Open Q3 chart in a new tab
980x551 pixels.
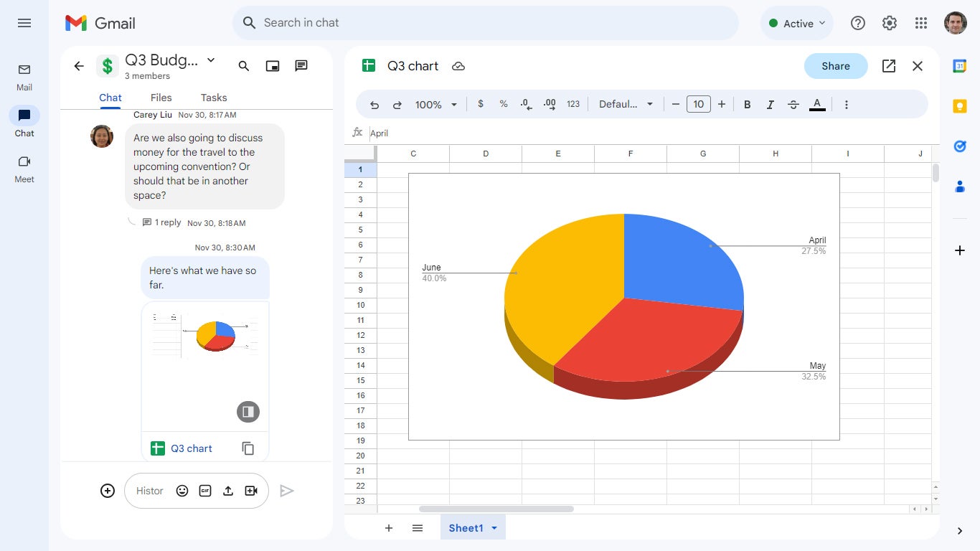(x=889, y=66)
